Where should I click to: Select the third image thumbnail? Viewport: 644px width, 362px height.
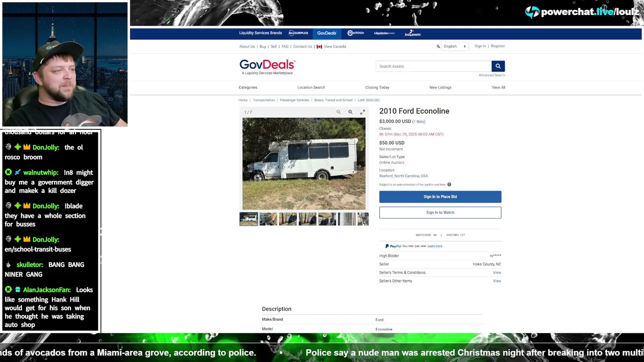coord(288,219)
